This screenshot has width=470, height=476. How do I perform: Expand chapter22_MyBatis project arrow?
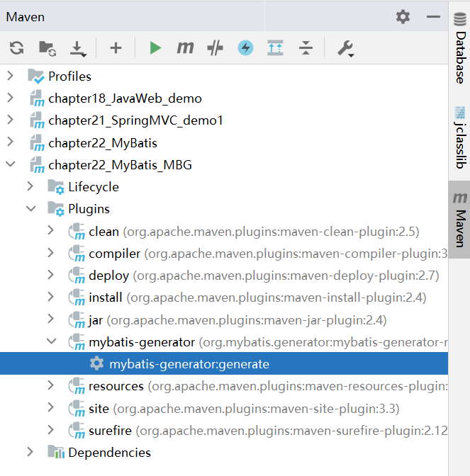(11, 142)
